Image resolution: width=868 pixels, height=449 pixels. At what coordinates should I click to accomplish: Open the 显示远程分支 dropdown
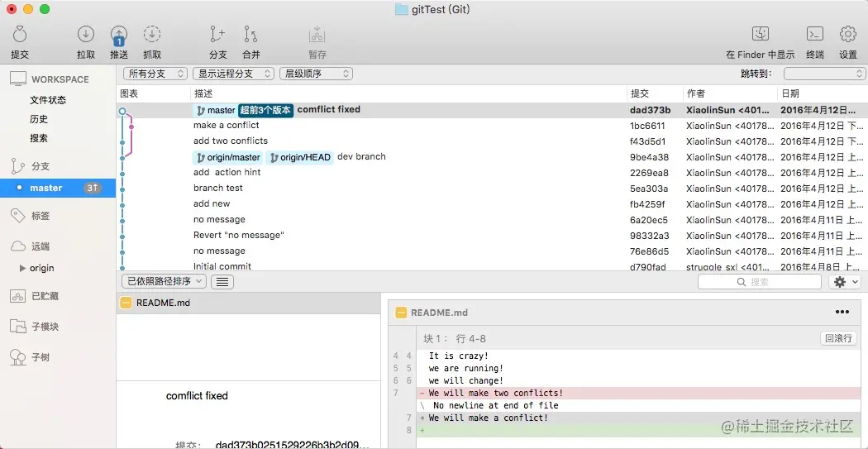(x=234, y=74)
